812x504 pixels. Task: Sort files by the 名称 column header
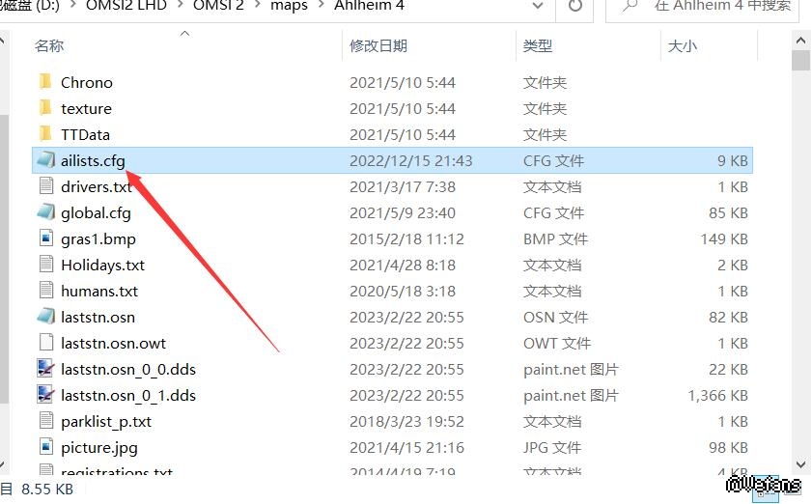click(49, 45)
